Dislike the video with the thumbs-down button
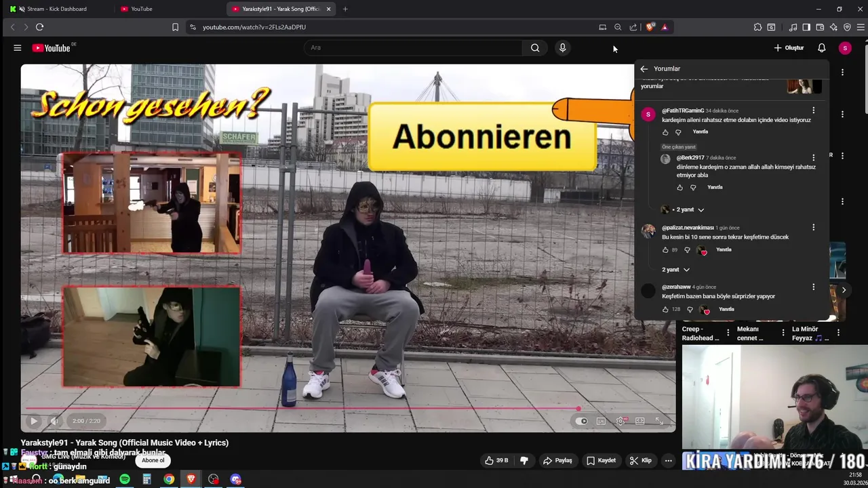 tap(524, 460)
